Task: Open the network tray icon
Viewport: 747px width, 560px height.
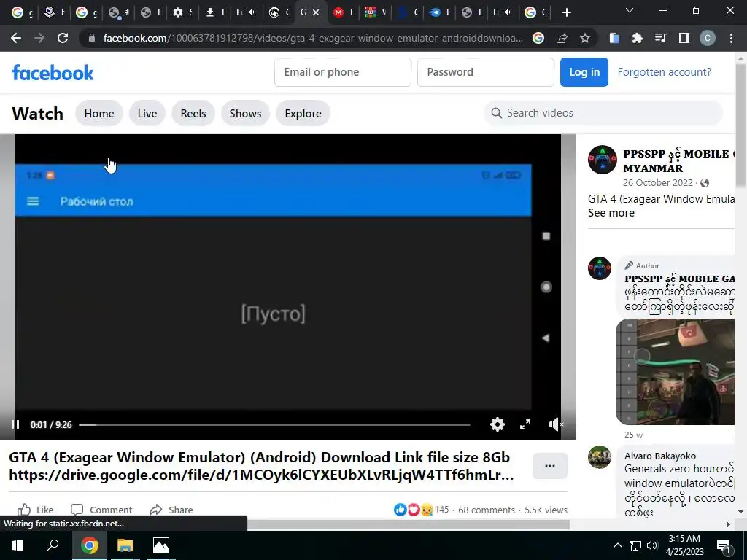Action: [635, 545]
